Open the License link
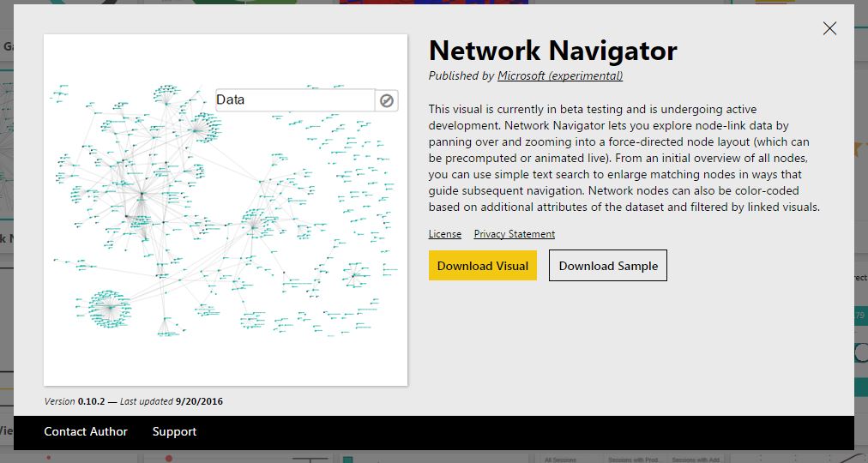868x463 pixels. coord(444,234)
